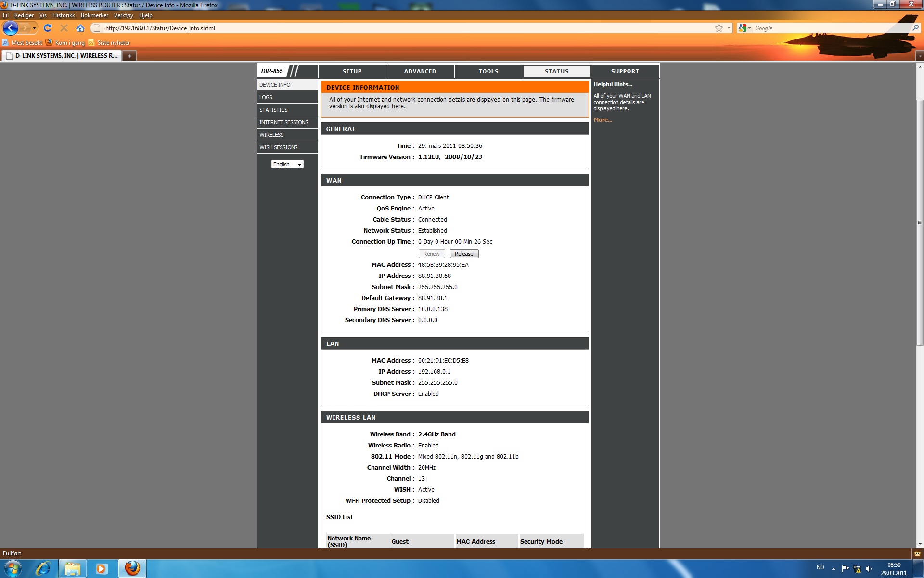924x578 pixels.
Task: Open the LOGS sidebar page
Action: (287, 97)
